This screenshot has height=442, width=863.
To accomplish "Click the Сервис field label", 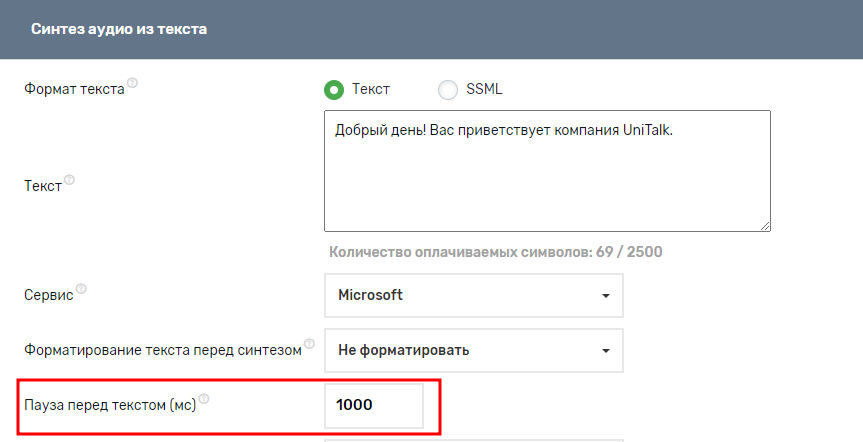I will pyautogui.click(x=47, y=295).
